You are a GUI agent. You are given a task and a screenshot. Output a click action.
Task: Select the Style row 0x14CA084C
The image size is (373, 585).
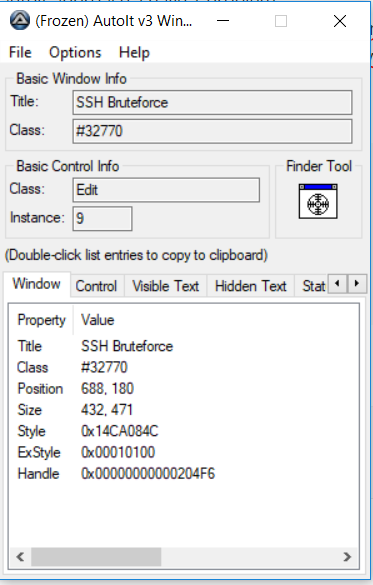pyautogui.click(x=184, y=431)
